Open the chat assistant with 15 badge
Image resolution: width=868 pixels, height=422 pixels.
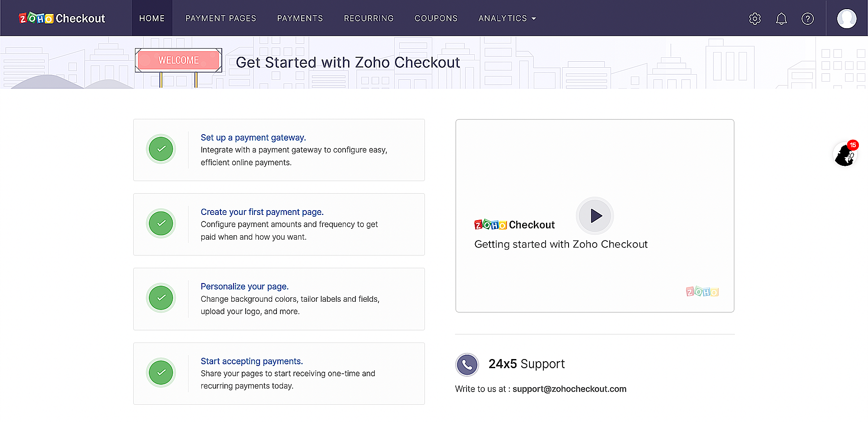click(x=845, y=155)
